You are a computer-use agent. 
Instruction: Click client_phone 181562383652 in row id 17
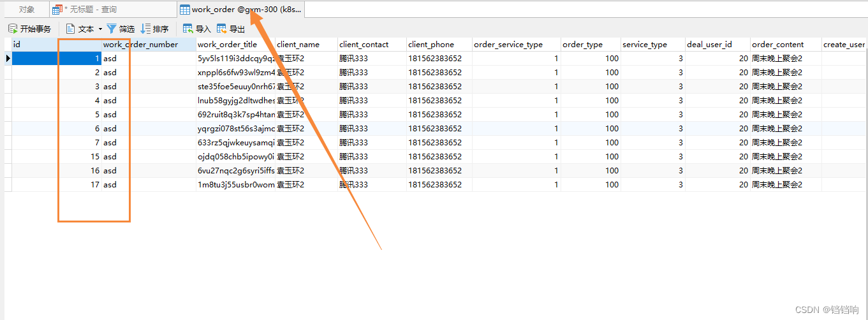pos(440,184)
